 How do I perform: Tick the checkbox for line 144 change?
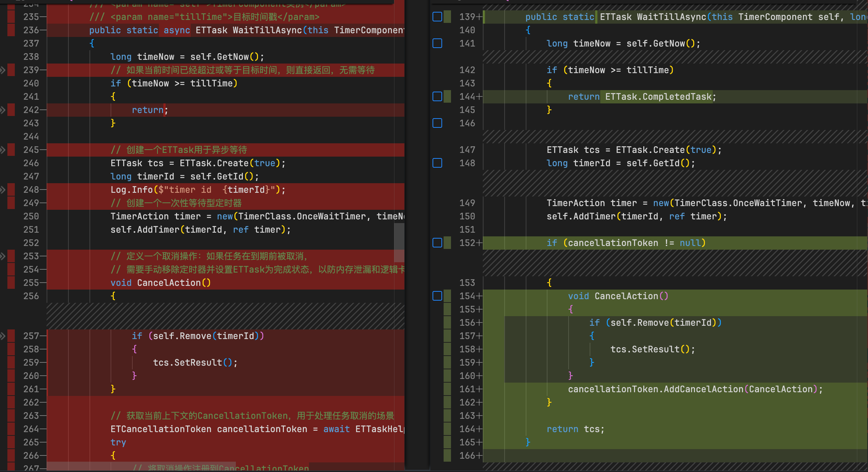pyautogui.click(x=437, y=96)
